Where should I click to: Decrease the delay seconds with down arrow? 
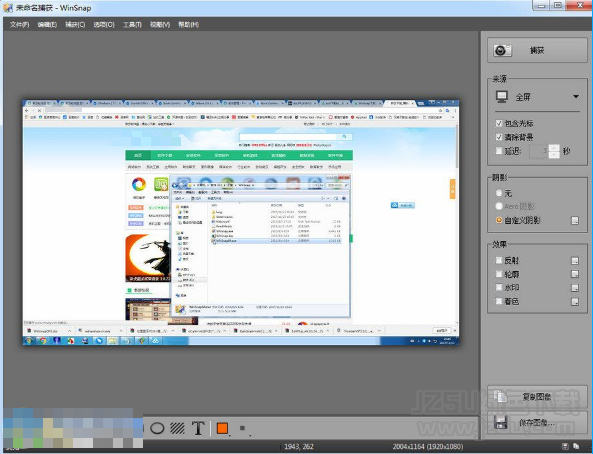pyautogui.click(x=554, y=154)
